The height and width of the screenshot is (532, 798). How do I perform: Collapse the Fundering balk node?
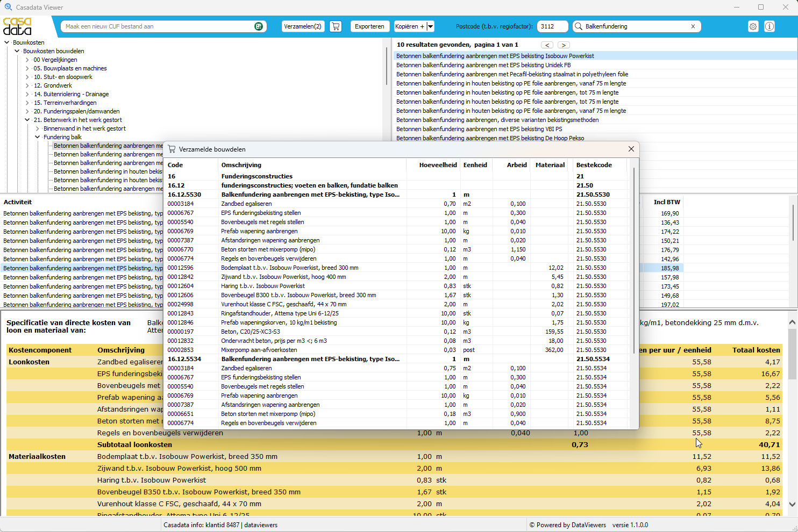pyautogui.click(x=37, y=137)
